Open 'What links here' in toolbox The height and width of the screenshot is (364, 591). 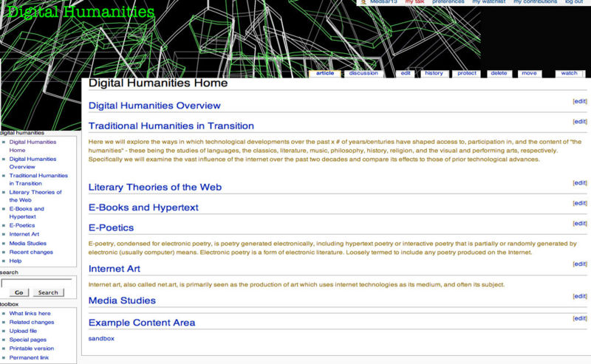[30, 314]
